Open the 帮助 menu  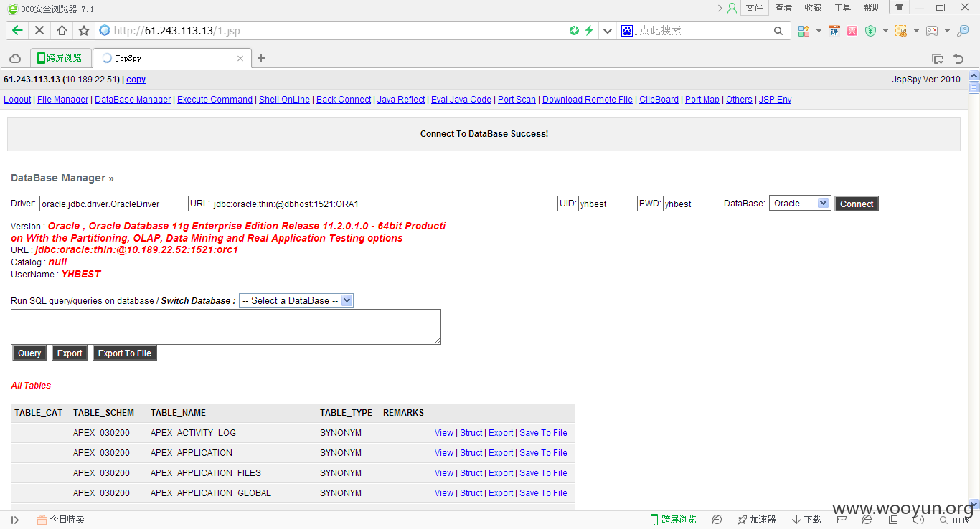click(872, 7)
